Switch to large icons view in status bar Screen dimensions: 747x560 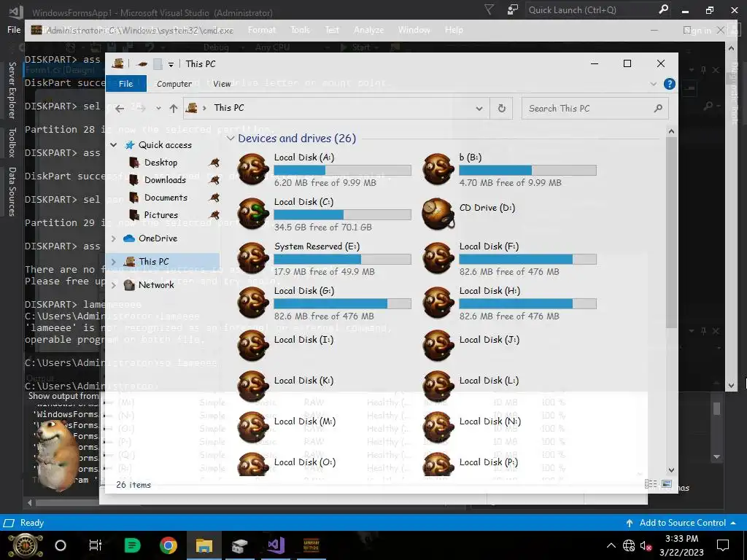[667, 484]
